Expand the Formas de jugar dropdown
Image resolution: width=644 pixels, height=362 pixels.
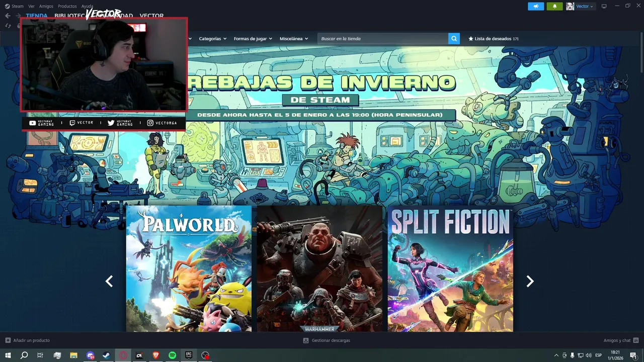[x=253, y=39]
